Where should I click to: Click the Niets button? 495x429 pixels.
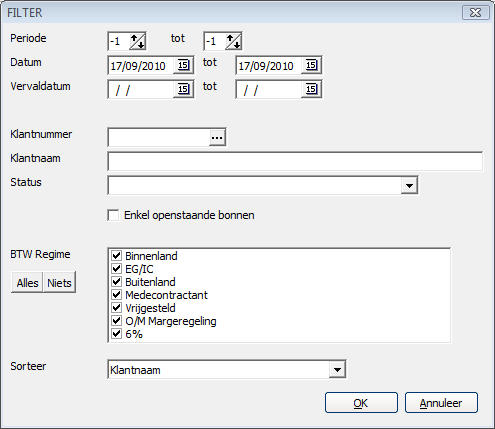tap(59, 283)
